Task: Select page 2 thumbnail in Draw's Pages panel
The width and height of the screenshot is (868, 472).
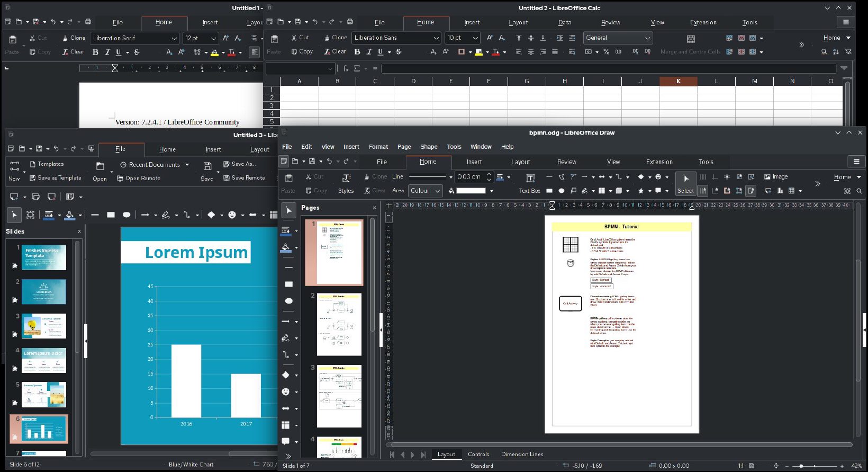Action: tap(339, 324)
